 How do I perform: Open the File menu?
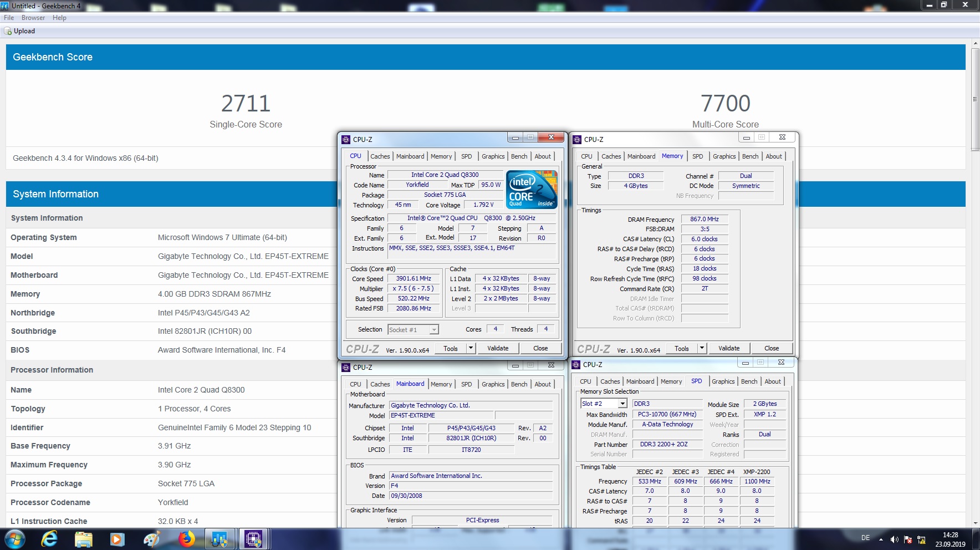(x=9, y=18)
